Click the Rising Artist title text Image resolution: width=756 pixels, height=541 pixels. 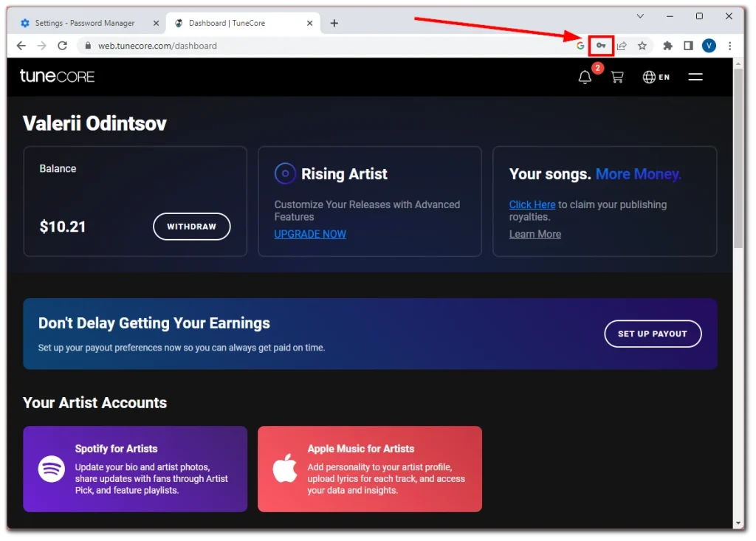click(344, 173)
